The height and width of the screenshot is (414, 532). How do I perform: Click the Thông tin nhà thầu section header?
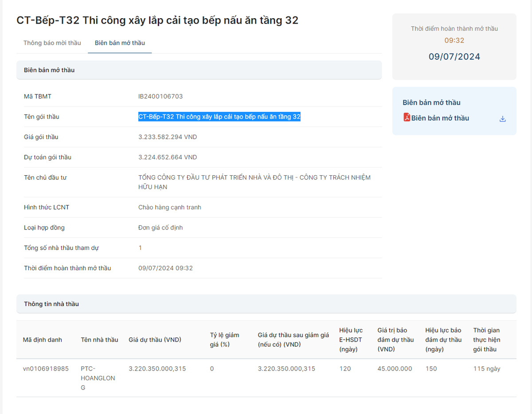[x=51, y=304]
